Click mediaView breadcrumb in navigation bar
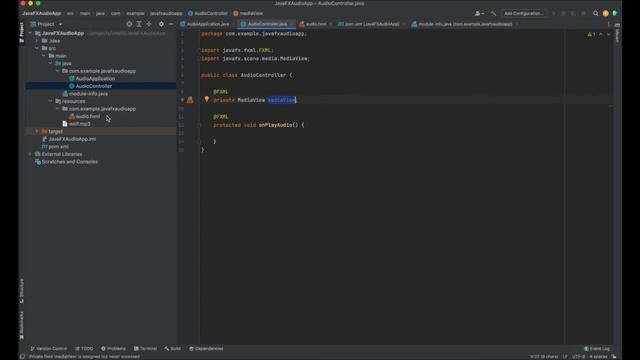 [248, 13]
